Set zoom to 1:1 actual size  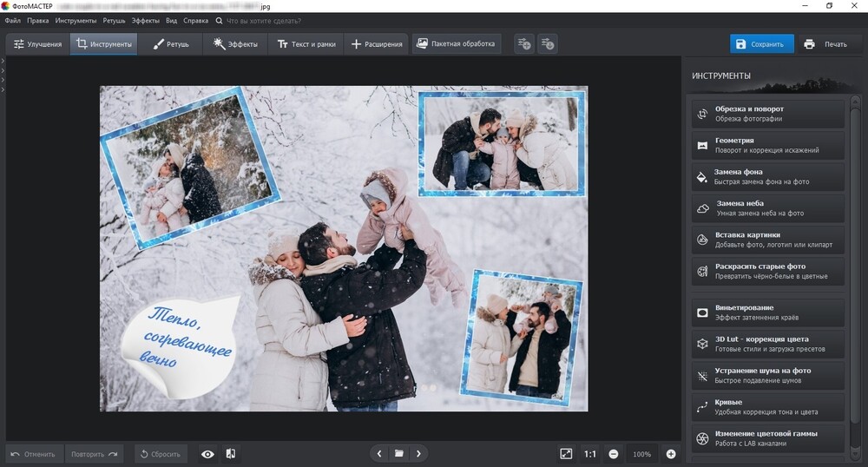[x=590, y=453]
